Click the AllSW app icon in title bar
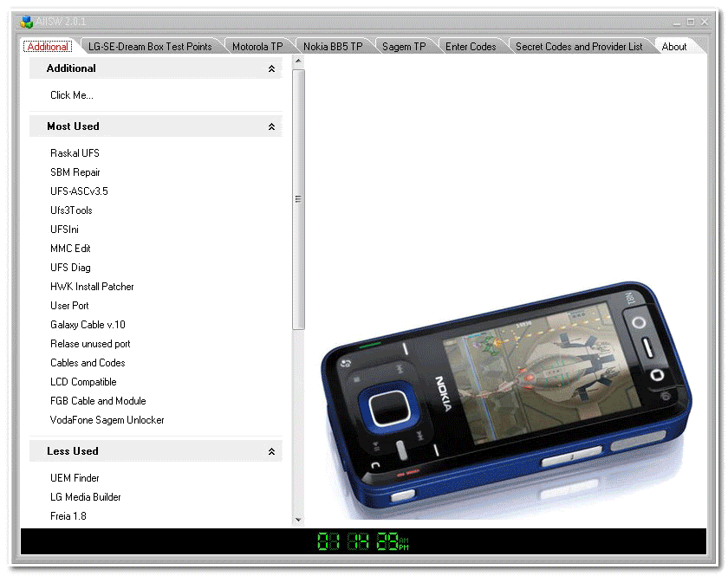This screenshot has height=576, width=728. point(27,22)
